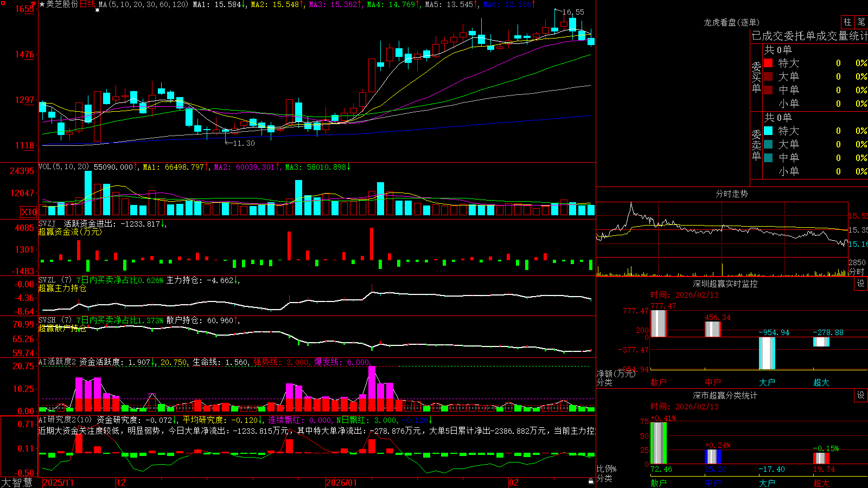Click the 超赢主力持仓 label
This screenshot has height=488, width=868.
[x=62, y=288]
